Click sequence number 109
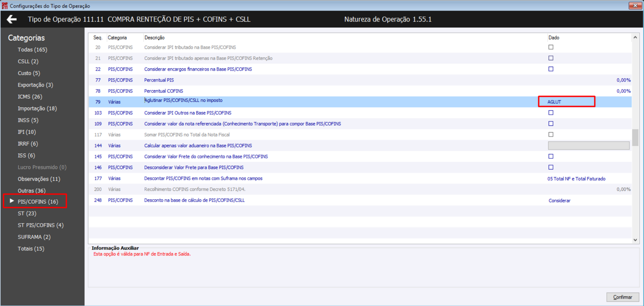 [x=98, y=124]
